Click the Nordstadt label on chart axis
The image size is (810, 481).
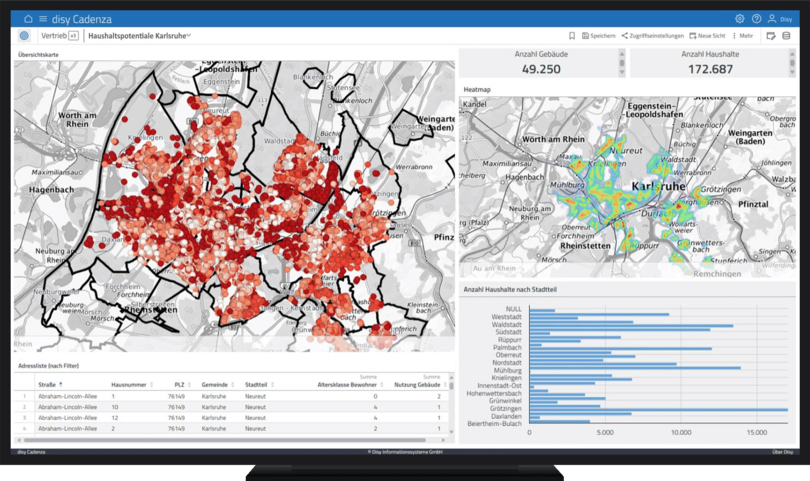[x=507, y=363]
